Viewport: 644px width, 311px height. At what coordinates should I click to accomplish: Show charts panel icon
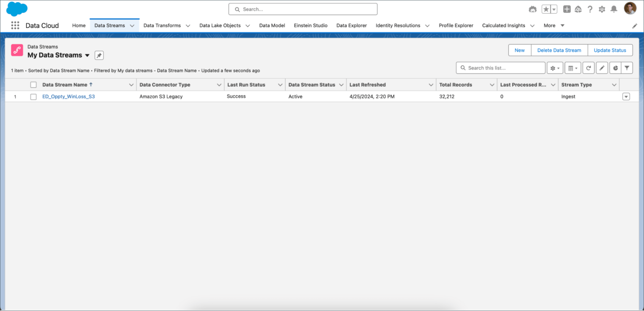[x=615, y=68]
